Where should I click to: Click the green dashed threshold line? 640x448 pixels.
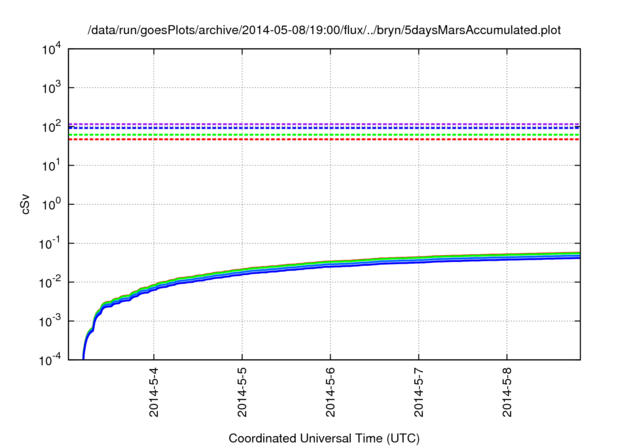pos(324,135)
